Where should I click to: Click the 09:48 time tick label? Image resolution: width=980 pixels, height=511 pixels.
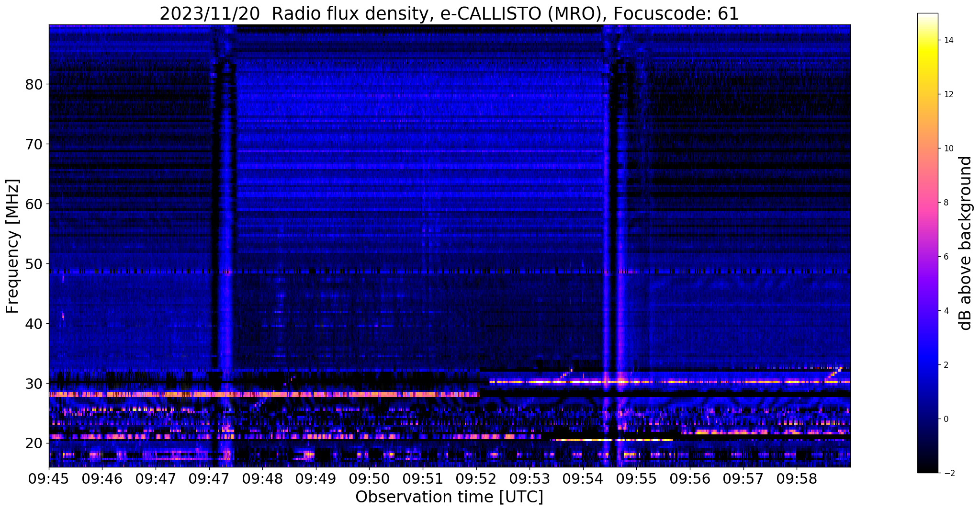coord(262,479)
